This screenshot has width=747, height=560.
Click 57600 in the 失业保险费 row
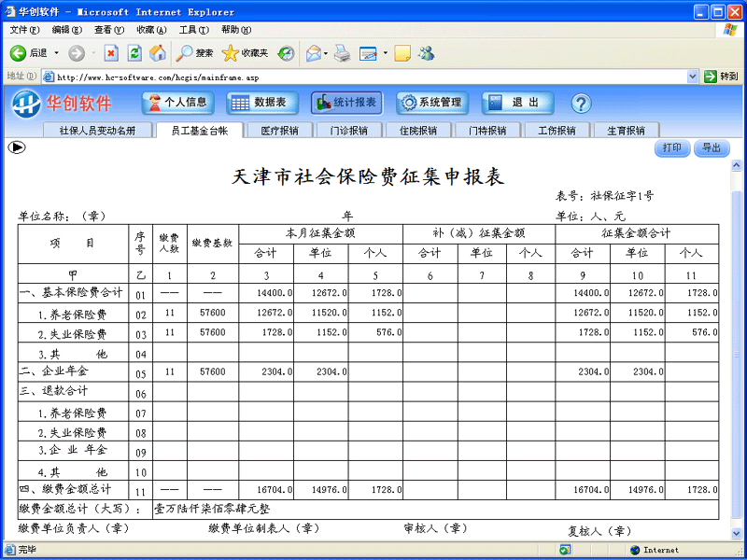(213, 332)
